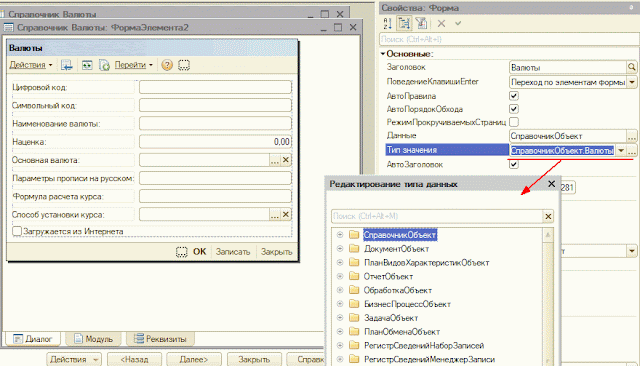This screenshot has height=366, width=640.
Task: Toggle the АвтоЗаголовок checkbox
Action: (x=514, y=164)
